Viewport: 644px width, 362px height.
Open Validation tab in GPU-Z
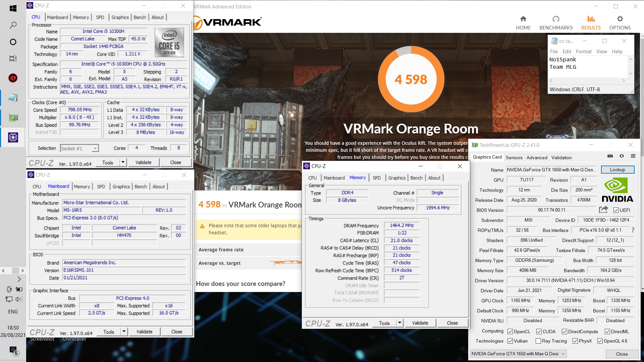[x=561, y=158]
